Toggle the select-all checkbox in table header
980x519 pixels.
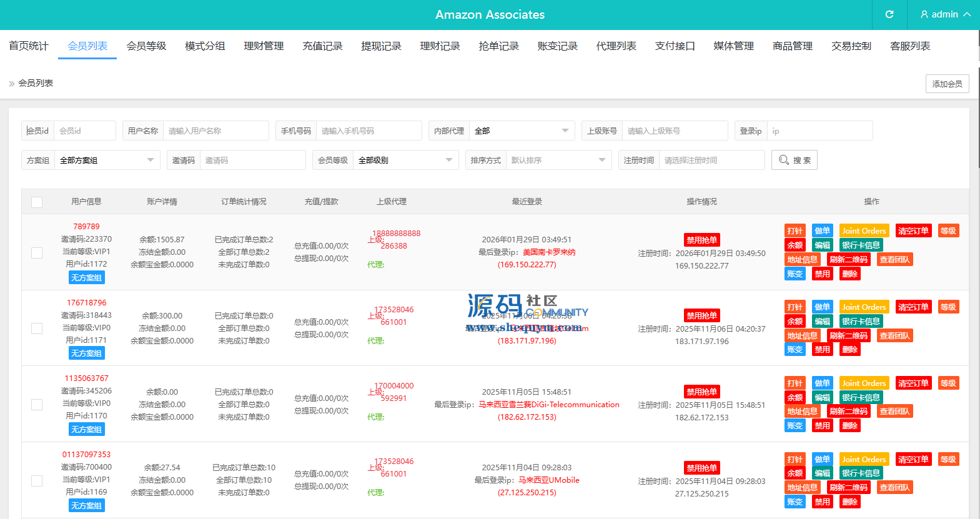click(x=37, y=202)
